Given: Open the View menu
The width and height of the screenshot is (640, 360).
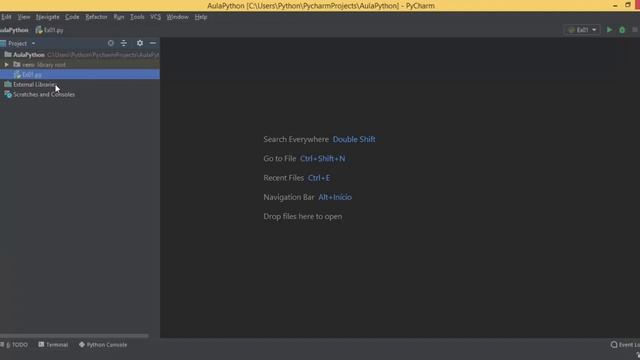Looking at the screenshot, I should tap(24, 17).
